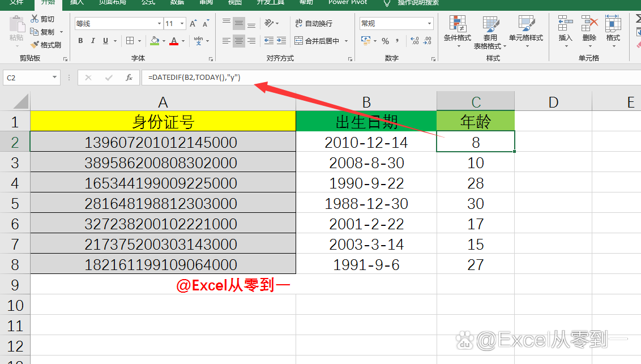Viewport: 641px width, 364px height.
Task: Increase decimal places
Action: click(414, 41)
